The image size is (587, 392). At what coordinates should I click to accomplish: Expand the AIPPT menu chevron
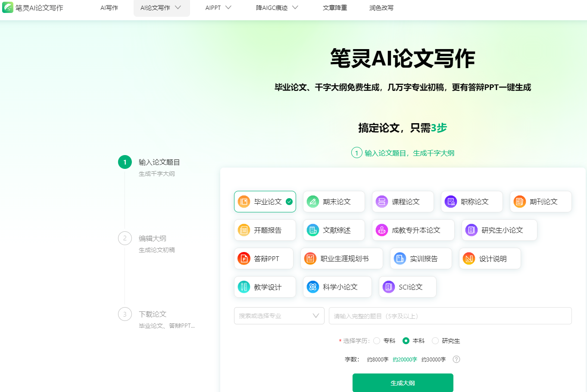(x=228, y=8)
